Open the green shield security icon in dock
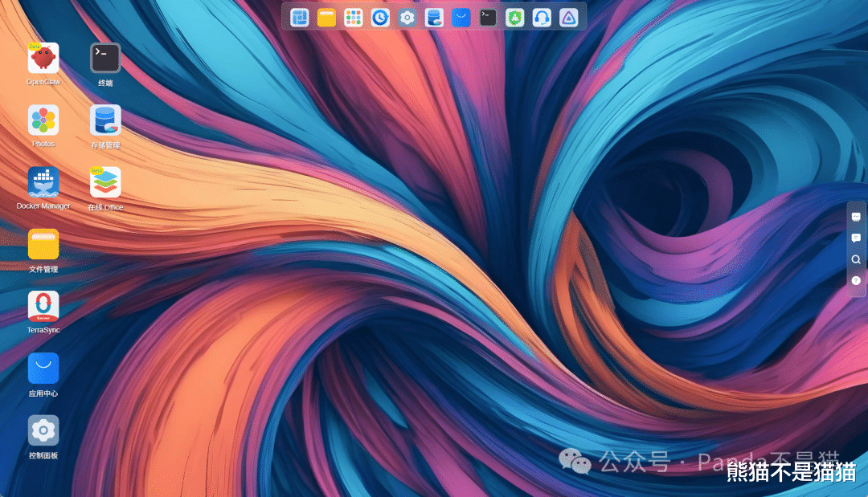Screen dimensions: 868x497 pyautogui.click(x=515, y=18)
